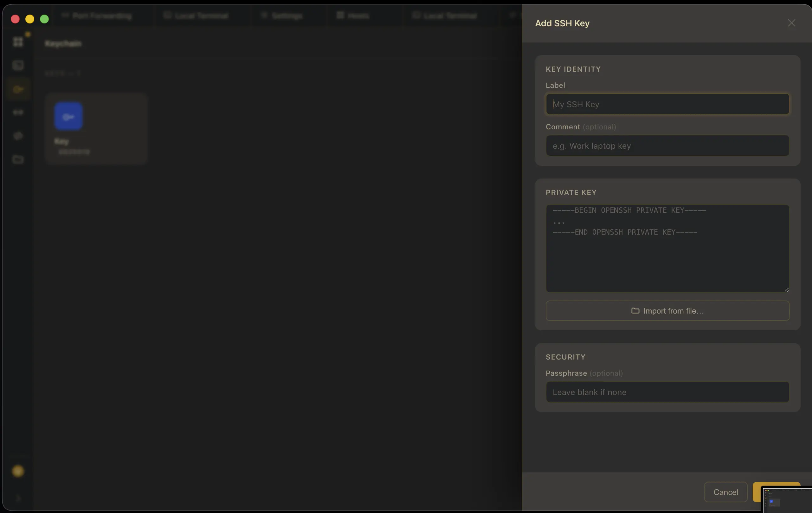The image size is (812, 513).
Task: Open Local Terminal tab right of Hosts
Action: tap(445, 16)
